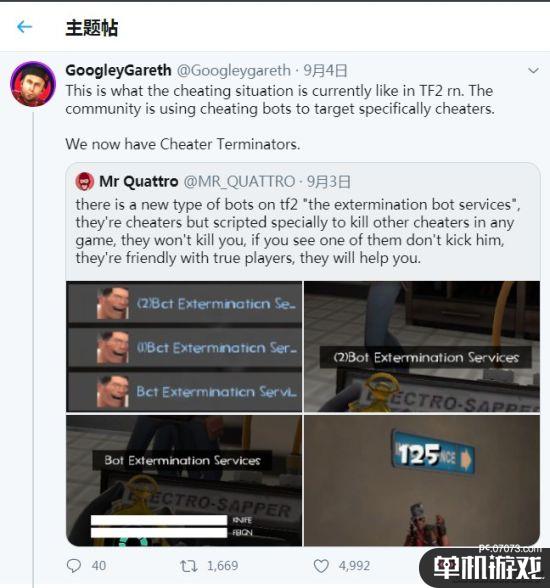This screenshot has width=550, height=588.
Task: Expand the tweet options chevron
Action: [533, 70]
